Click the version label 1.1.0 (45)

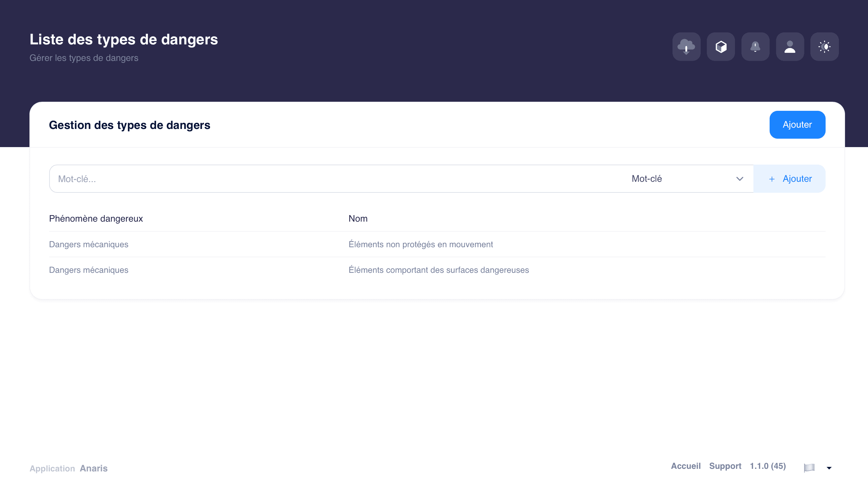768,466
